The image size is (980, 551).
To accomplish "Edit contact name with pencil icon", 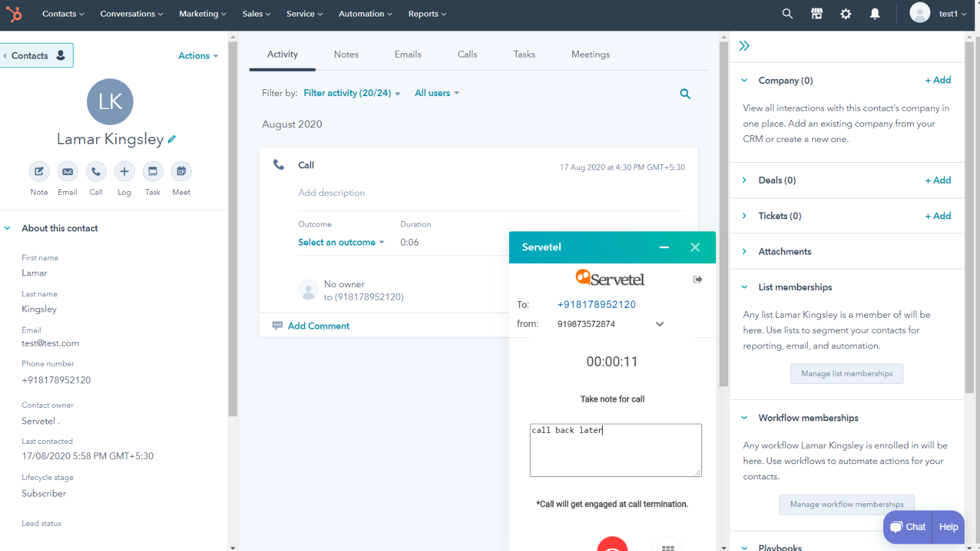I will click(171, 139).
